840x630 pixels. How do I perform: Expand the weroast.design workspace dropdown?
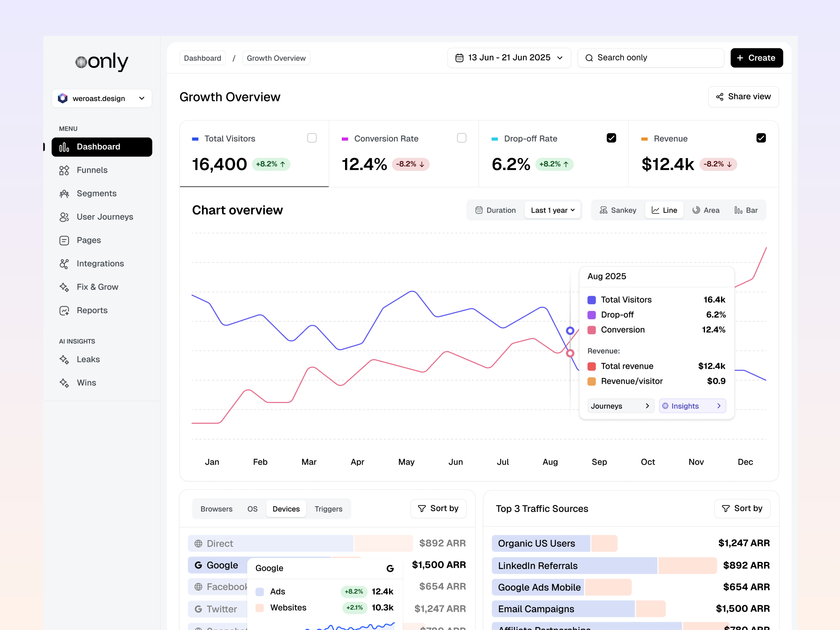[x=102, y=98]
